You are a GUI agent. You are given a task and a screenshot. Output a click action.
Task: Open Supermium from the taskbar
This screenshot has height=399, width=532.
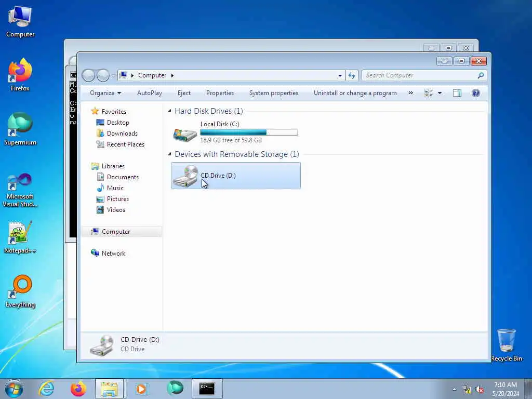pyautogui.click(x=175, y=388)
